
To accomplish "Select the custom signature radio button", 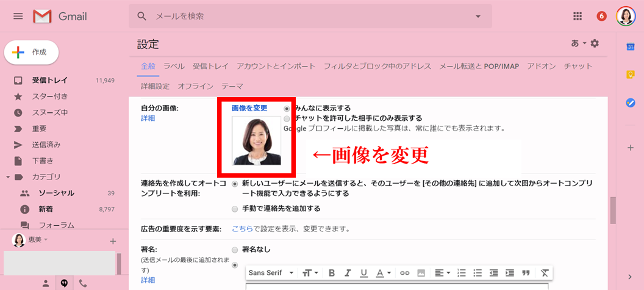I will tap(235, 266).
